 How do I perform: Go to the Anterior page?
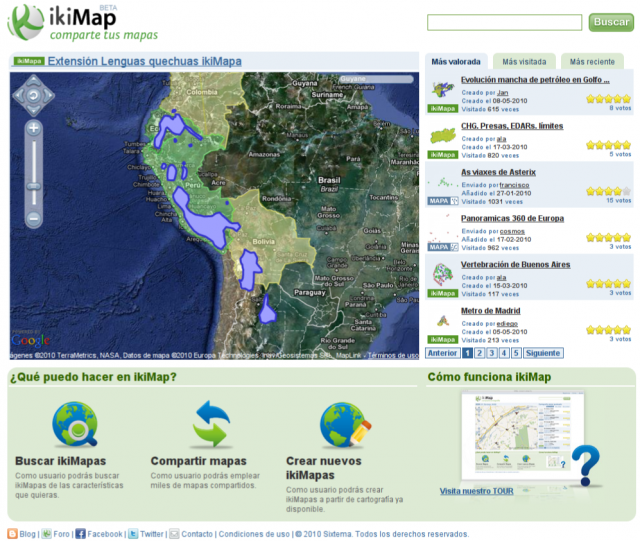tap(442, 353)
